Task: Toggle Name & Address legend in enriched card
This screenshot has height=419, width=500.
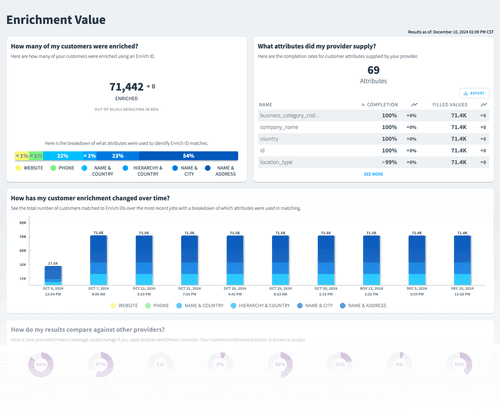Action: [x=221, y=171]
